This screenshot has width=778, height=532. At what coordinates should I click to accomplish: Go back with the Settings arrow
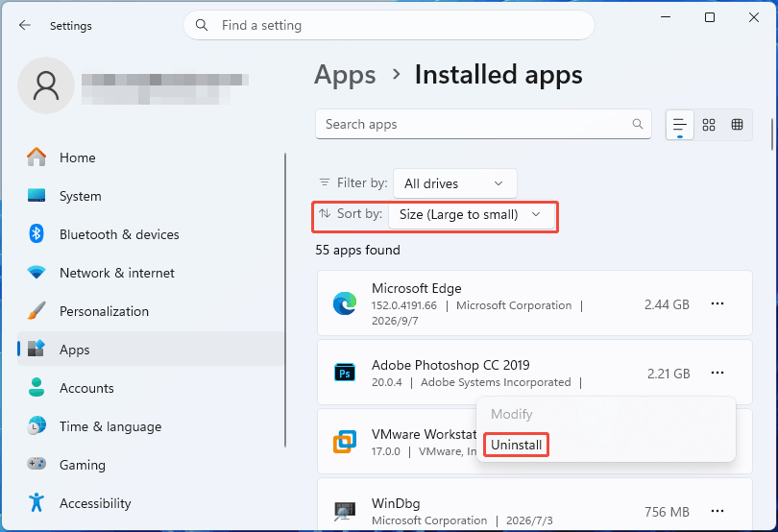(25, 25)
